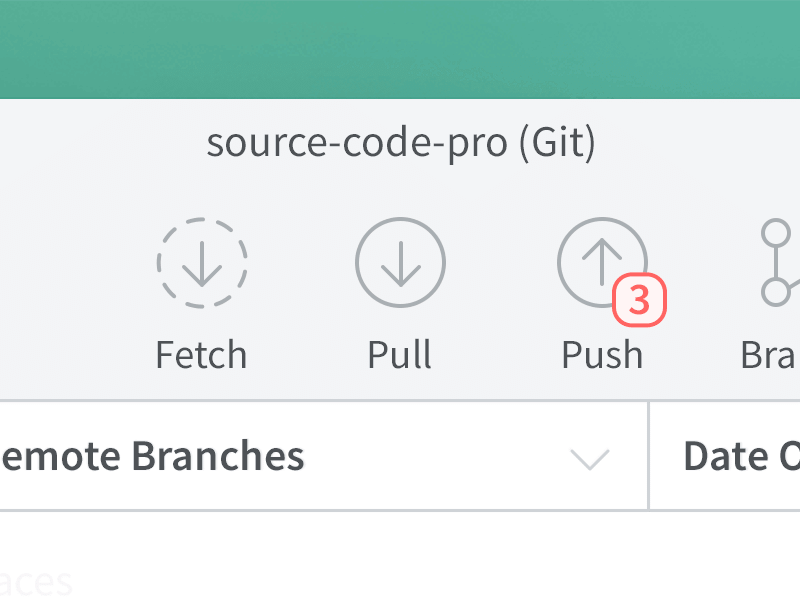The height and width of the screenshot is (600, 800).
Task: Click the chevron next to Remote Branches
Action: [590, 458]
